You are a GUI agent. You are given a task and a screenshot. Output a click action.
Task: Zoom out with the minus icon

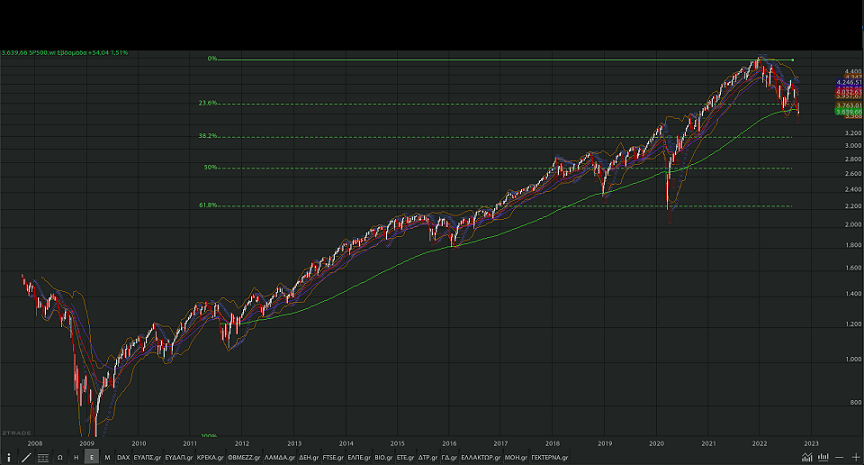(x=839, y=457)
